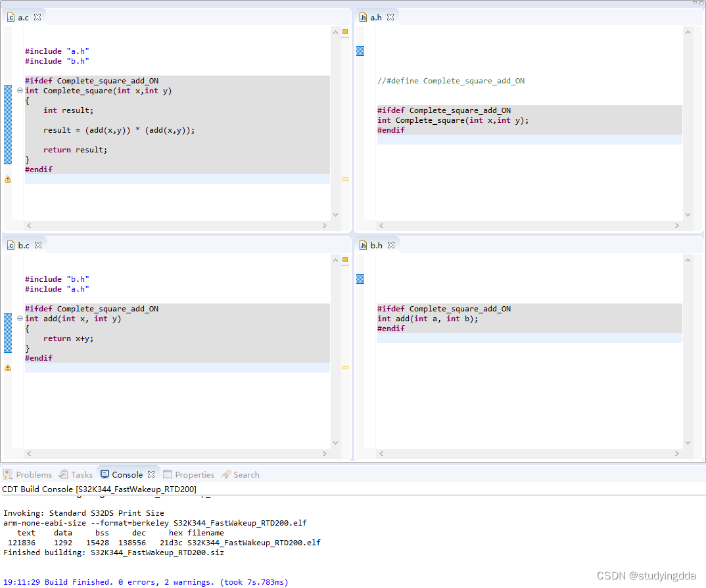Click a.c horizontal scrollbar right arrow
Image resolution: width=706 pixels, height=588 pixels.
[x=325, y=225]
